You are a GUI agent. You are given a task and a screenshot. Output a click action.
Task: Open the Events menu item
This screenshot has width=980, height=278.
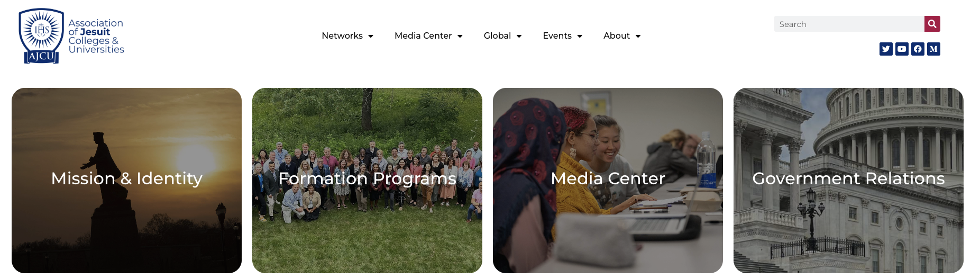point(557,35)
